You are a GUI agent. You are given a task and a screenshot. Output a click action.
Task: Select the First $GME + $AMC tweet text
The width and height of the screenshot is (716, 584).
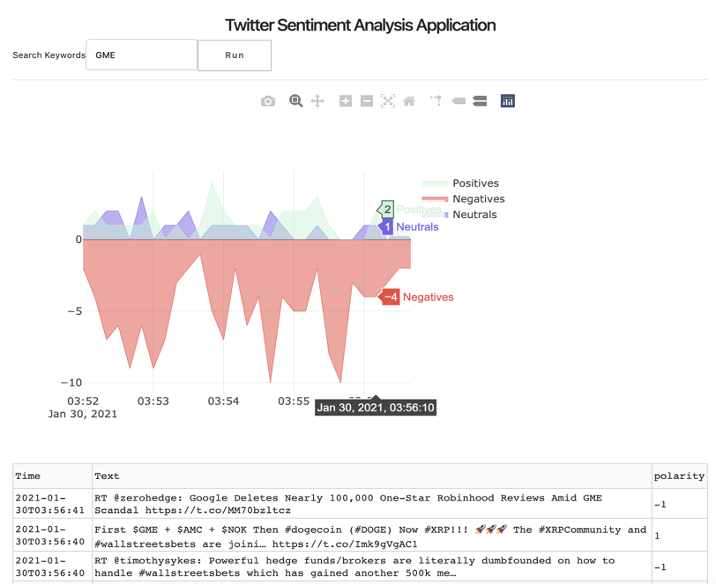370,536
